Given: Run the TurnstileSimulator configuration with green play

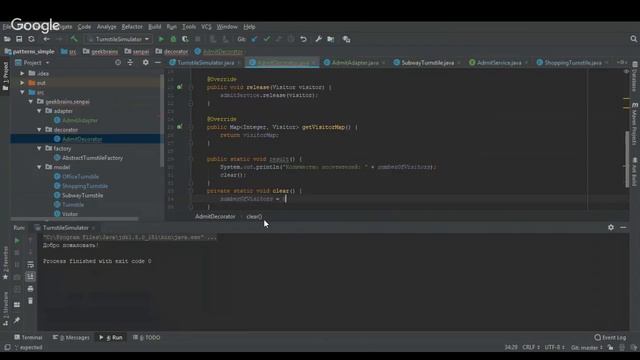Looking at the screenshot, I should (x=161, y=39).
